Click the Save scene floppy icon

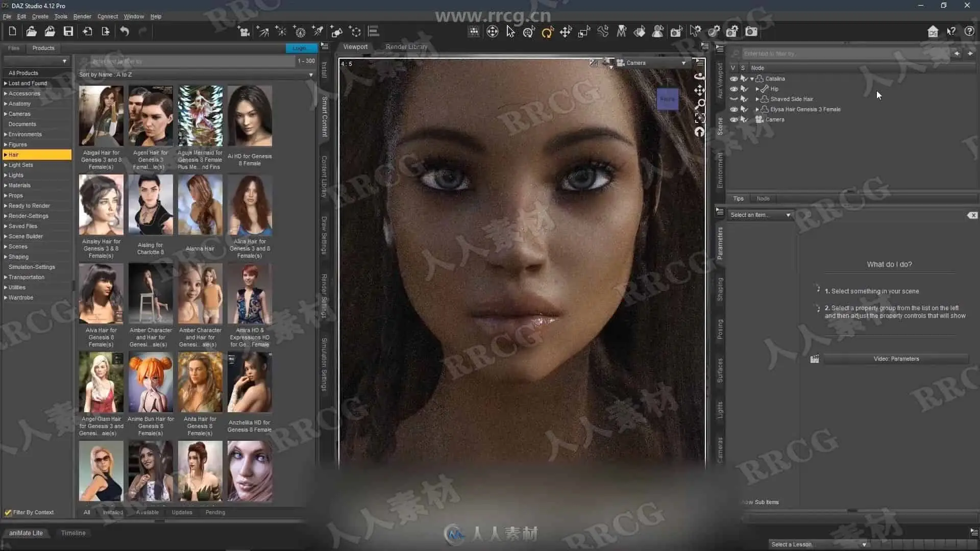[68, 32]
